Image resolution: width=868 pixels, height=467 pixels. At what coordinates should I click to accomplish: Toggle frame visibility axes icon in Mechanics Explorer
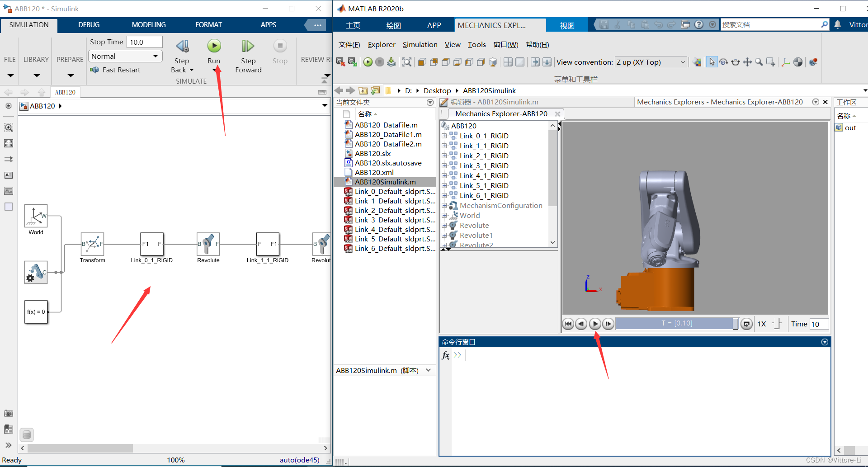pos(785,62)
